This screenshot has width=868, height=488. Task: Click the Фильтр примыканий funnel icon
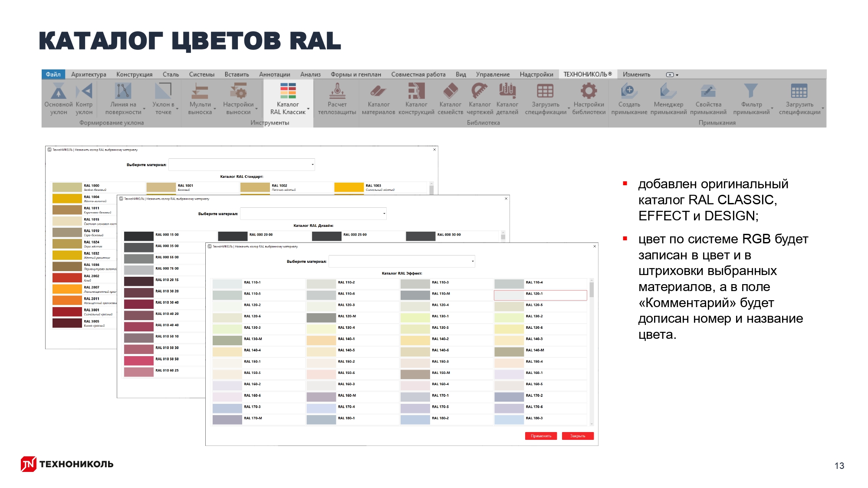pyautogui.click(x=751, y=91)
